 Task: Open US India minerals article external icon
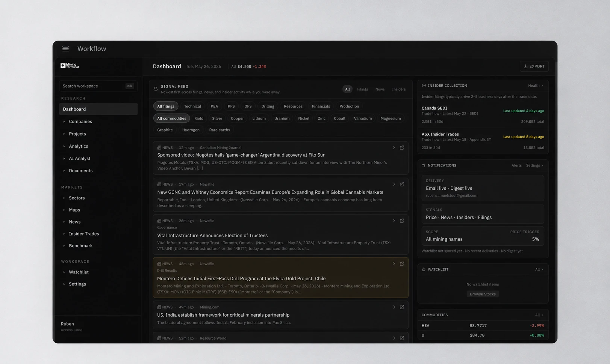(x=402, y=307)
